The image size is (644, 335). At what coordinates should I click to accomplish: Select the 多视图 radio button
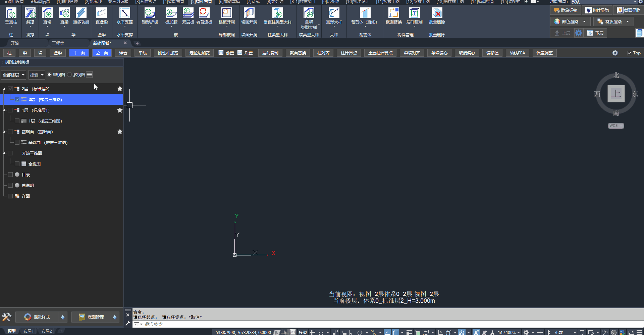tap(70, 75)
